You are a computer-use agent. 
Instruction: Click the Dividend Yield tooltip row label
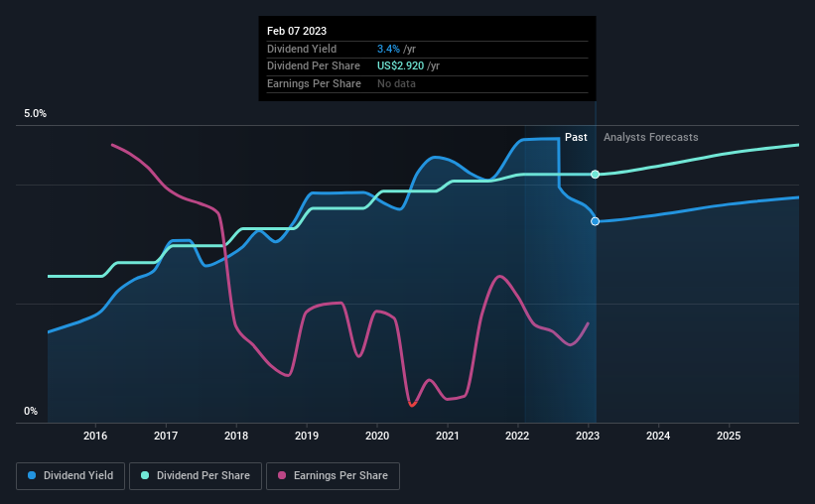302,49
